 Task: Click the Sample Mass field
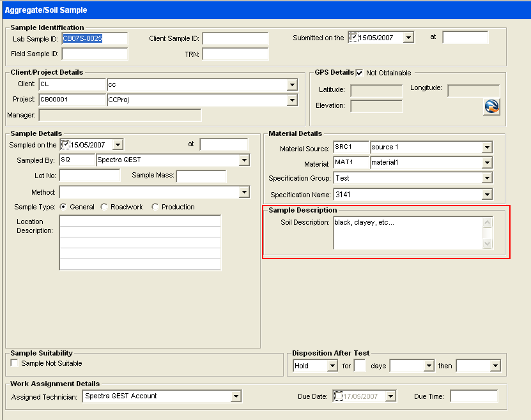point(201,176)
